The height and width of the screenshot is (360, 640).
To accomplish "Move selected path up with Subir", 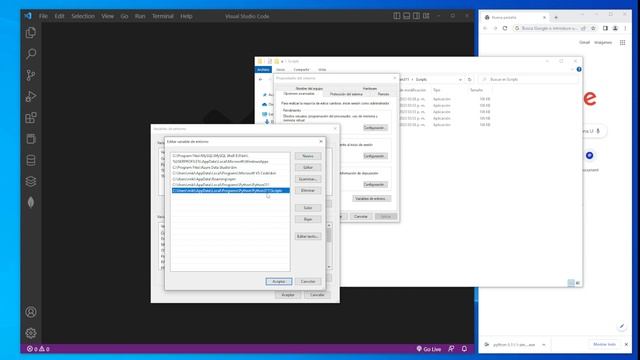I will tap(308, 208).
